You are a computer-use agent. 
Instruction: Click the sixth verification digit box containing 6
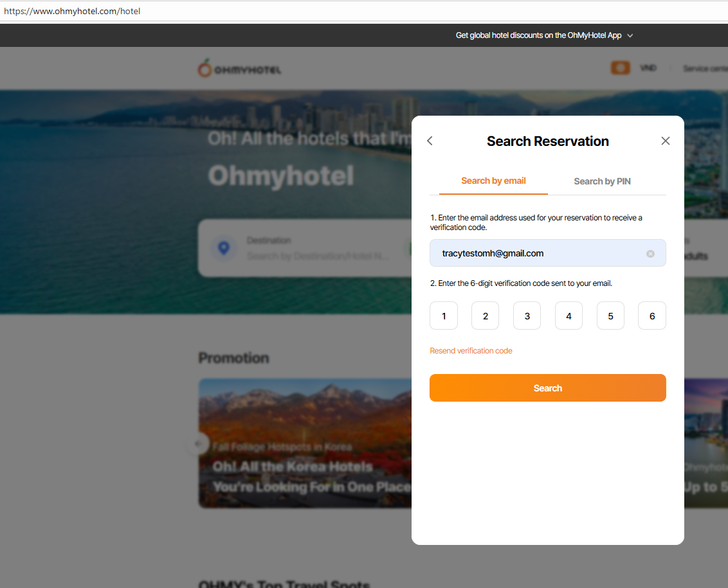pos(652,316)
